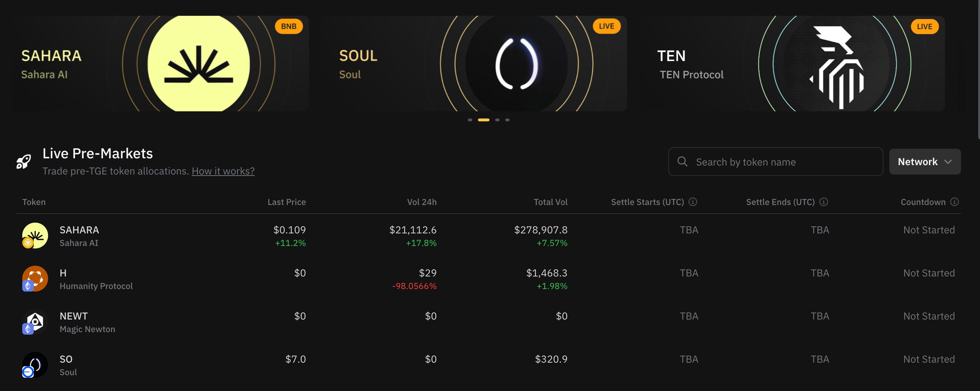Click the rocket icon beside Live Pre-Markets
The height and width of the screenshot is (391, 980).
coord(24,162)
